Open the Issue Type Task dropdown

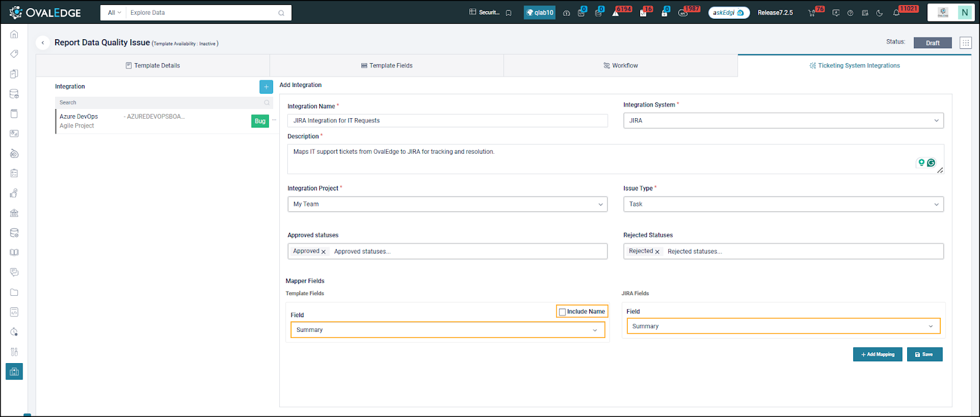point(783,204)
